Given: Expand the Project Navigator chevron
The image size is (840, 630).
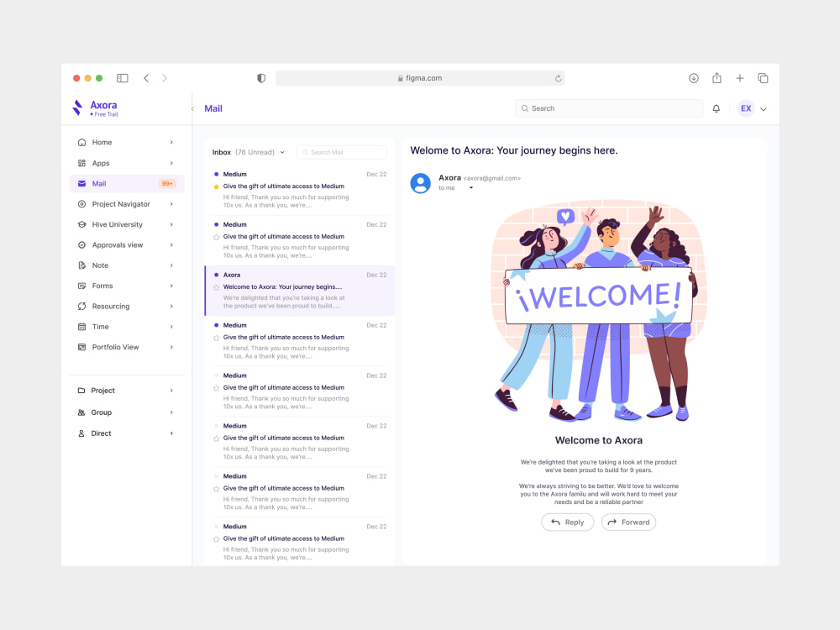Looking at the screenshot, I should 171,204.
